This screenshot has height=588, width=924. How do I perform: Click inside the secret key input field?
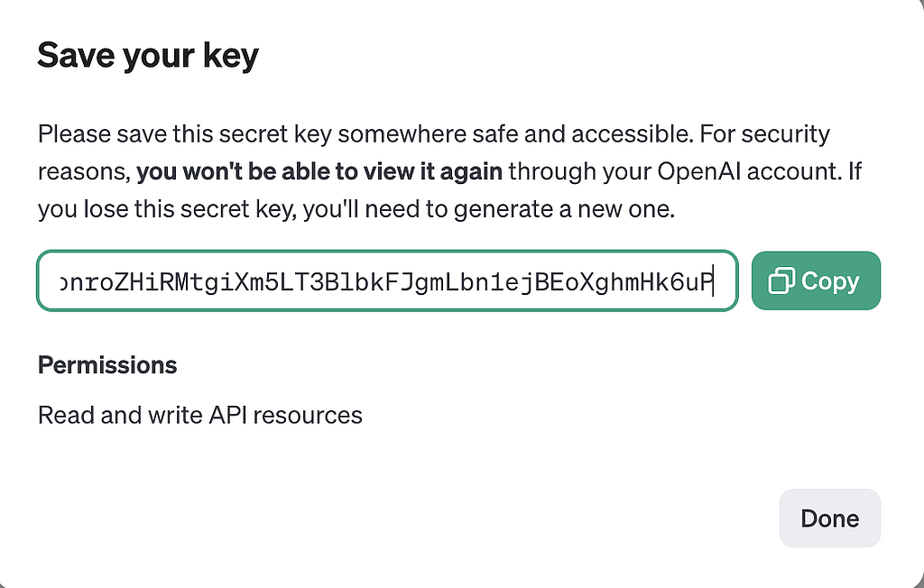(x=388, y=280)
